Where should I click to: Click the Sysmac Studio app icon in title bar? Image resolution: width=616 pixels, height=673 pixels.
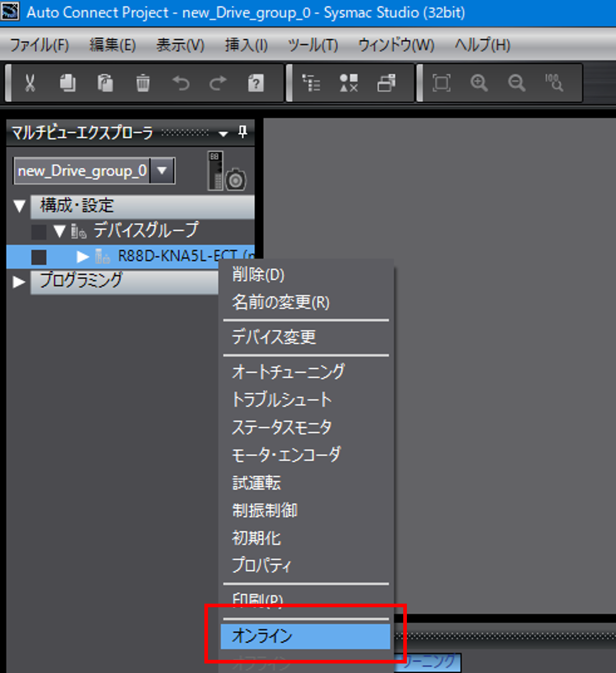[x=10, y=11]
